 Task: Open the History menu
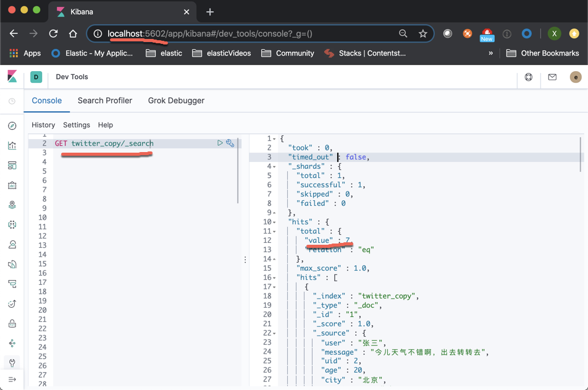pyautogui.click(x=43, y=125)
